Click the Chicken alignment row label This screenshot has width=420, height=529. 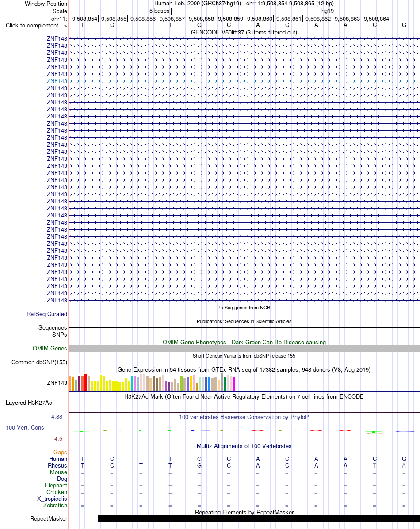point(57,492)
